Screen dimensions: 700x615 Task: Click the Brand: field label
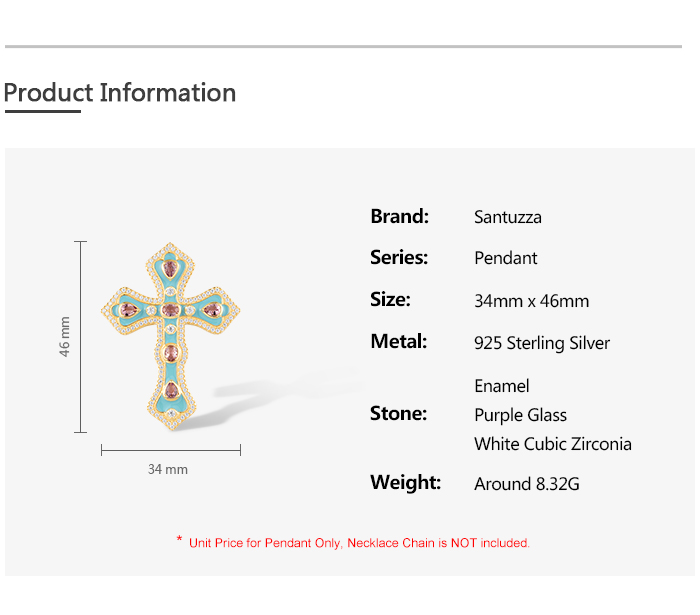click(x=399, y=216)
